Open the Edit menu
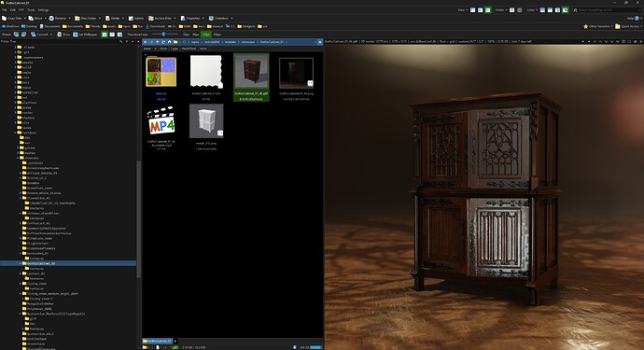Viewport: 644px width, 350px height. tap(13, 10)
